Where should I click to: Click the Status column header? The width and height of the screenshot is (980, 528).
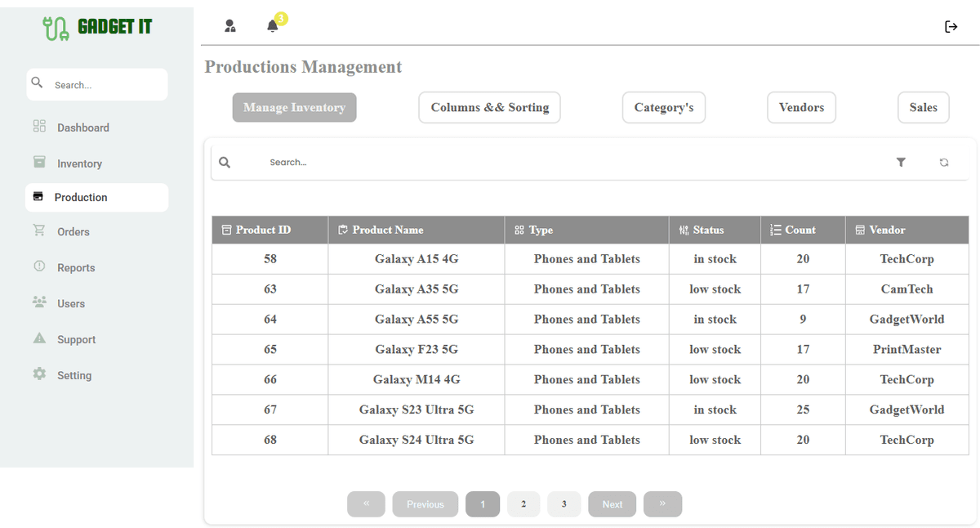tap(715, 230)
